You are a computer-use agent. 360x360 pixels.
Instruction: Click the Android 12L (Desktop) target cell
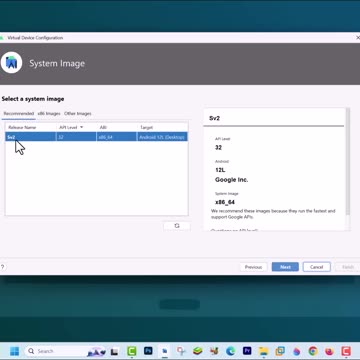[162, 137]
